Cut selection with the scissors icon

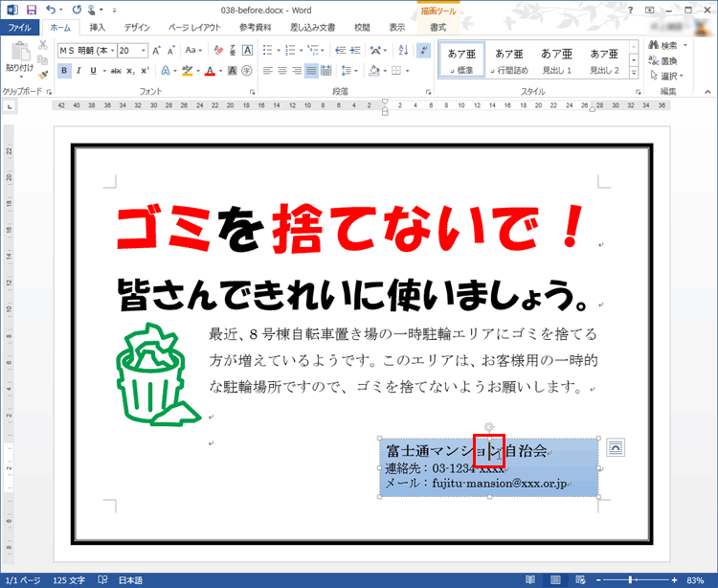42,45
